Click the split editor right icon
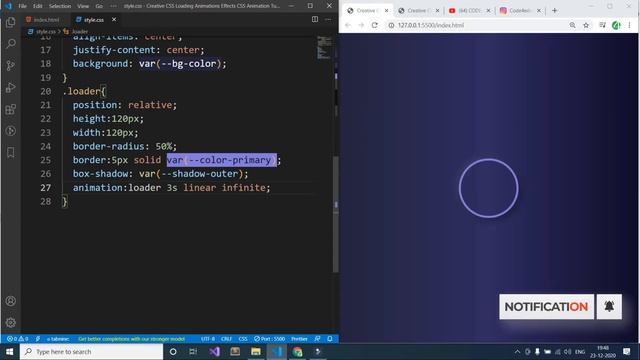 click(315, 19)
